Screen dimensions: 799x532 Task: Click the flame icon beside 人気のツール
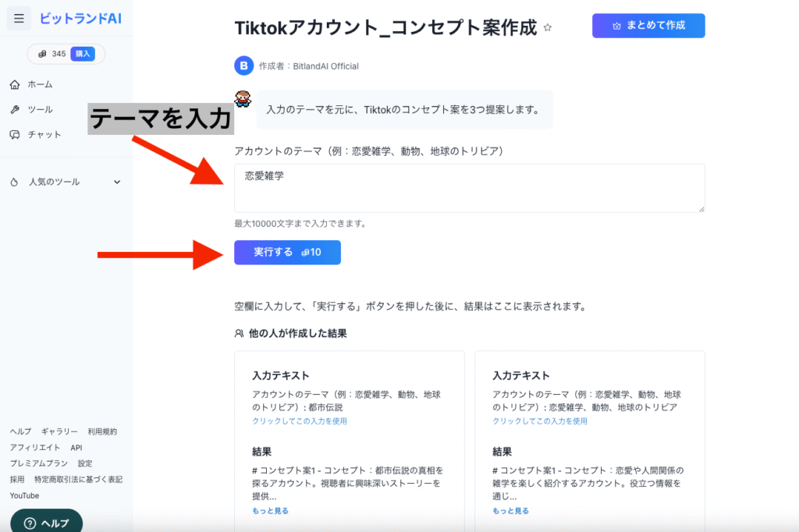(x=14, y=182)
